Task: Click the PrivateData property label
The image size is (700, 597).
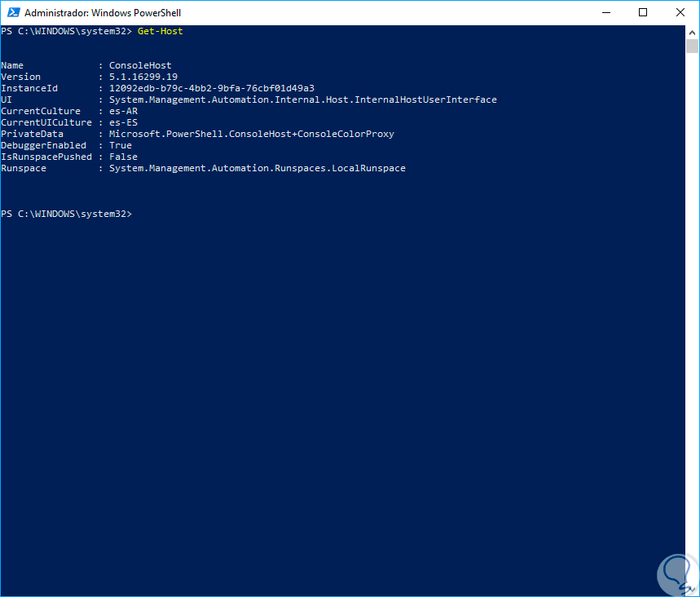Action: pyautogui.click(x=32, y=134)
